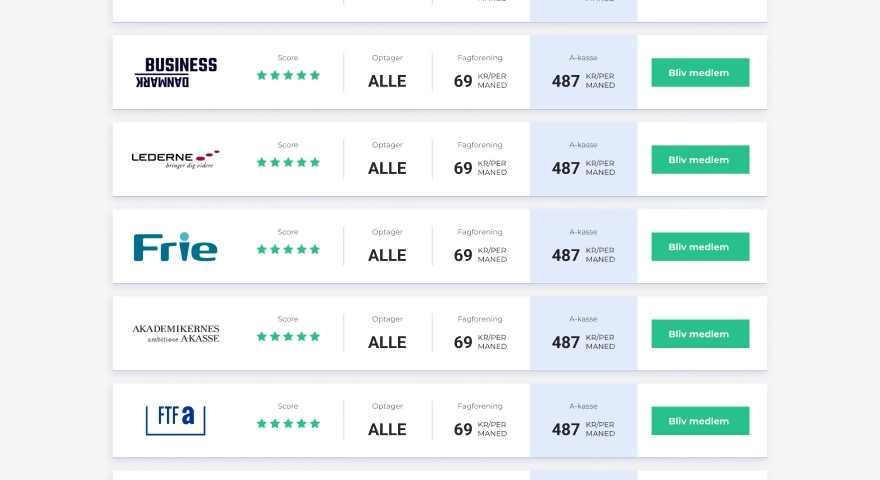Click Bliv medlem in Frie row
This screenshot has height=480, width=880.
(x=700, y=246)
